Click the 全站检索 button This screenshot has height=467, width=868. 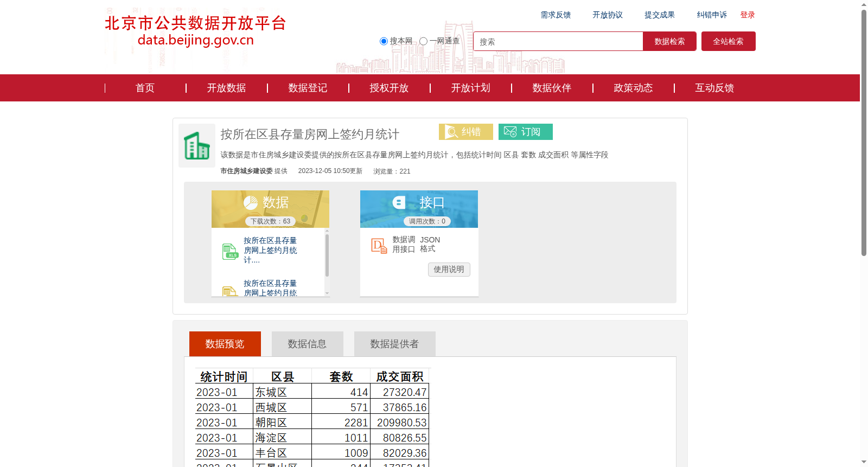729,41
